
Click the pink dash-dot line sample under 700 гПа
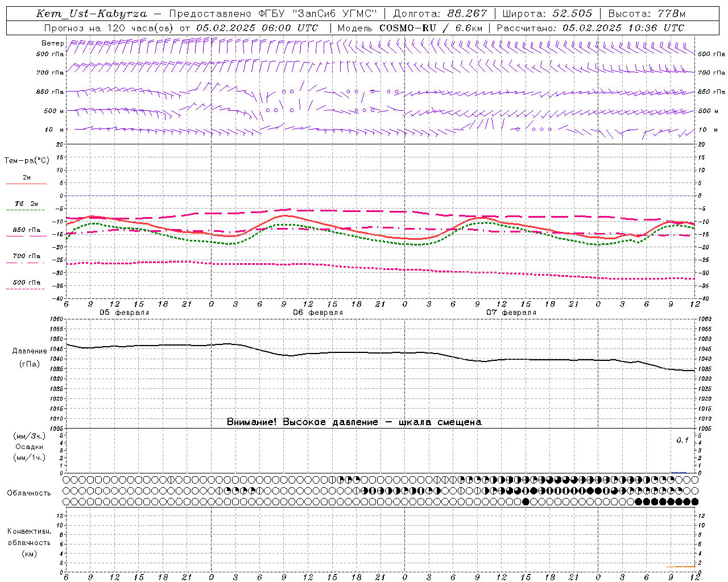(26, 263)
